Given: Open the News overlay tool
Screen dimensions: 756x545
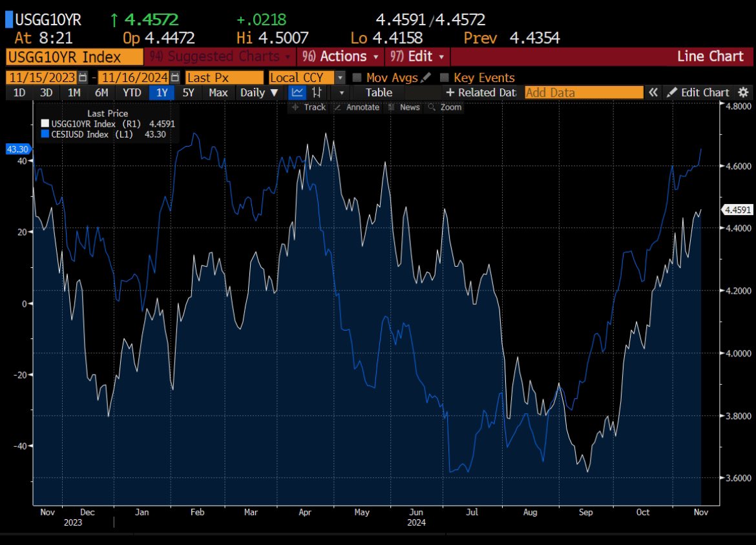Looking at the screenshot, I should (x=404, y=107).
